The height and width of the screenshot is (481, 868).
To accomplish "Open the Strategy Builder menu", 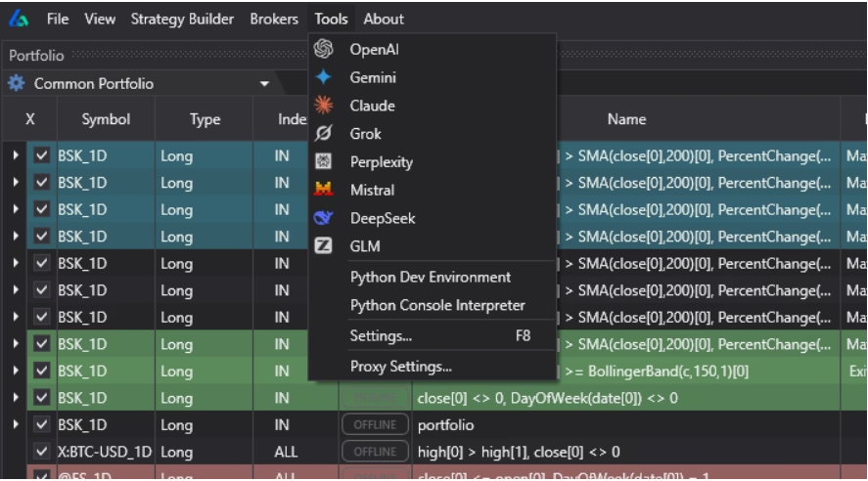I will pos(182,19).
